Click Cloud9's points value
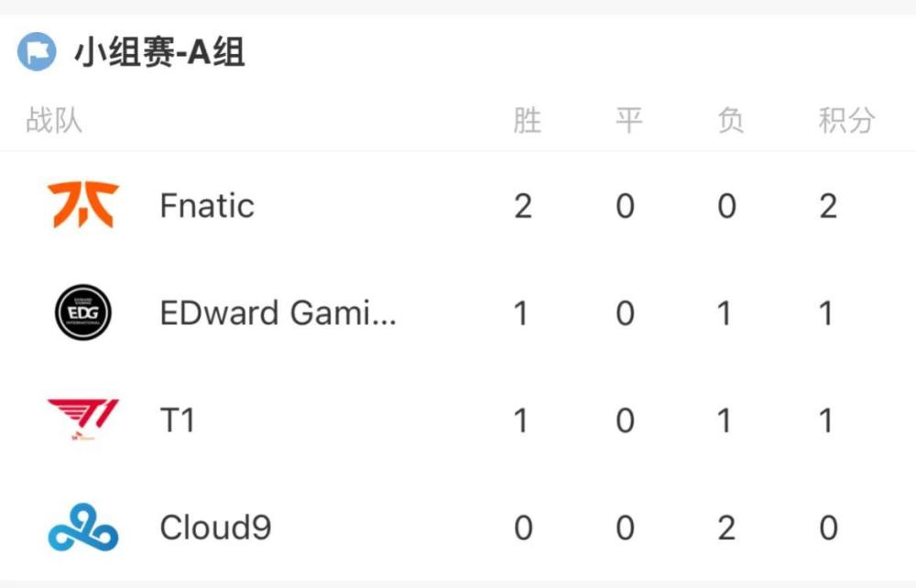916x588 pixels. coord(828,528)
